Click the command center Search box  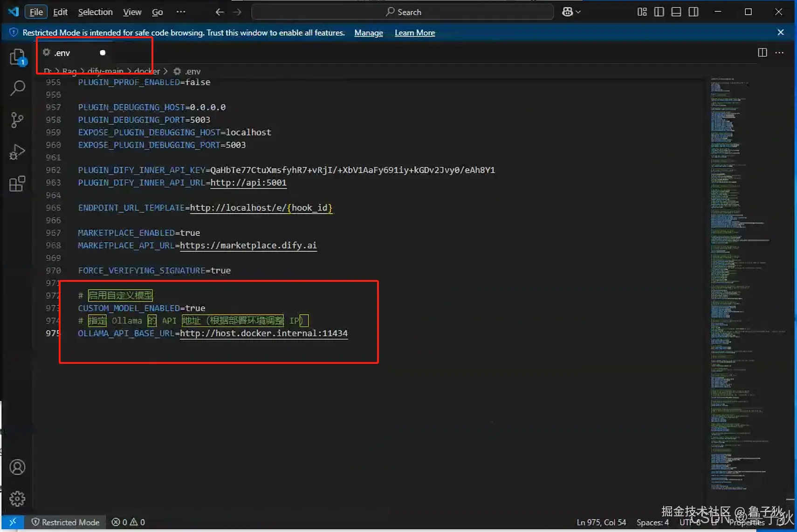point(403,12)
